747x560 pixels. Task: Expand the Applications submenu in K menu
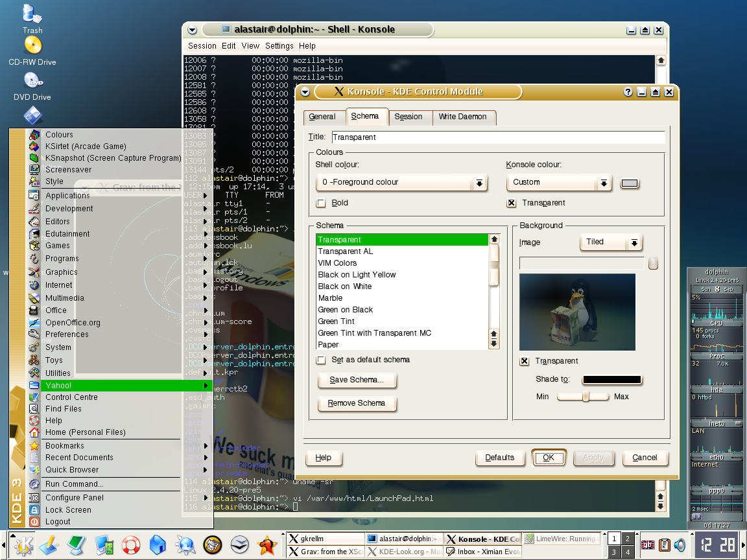click(119, 196)
